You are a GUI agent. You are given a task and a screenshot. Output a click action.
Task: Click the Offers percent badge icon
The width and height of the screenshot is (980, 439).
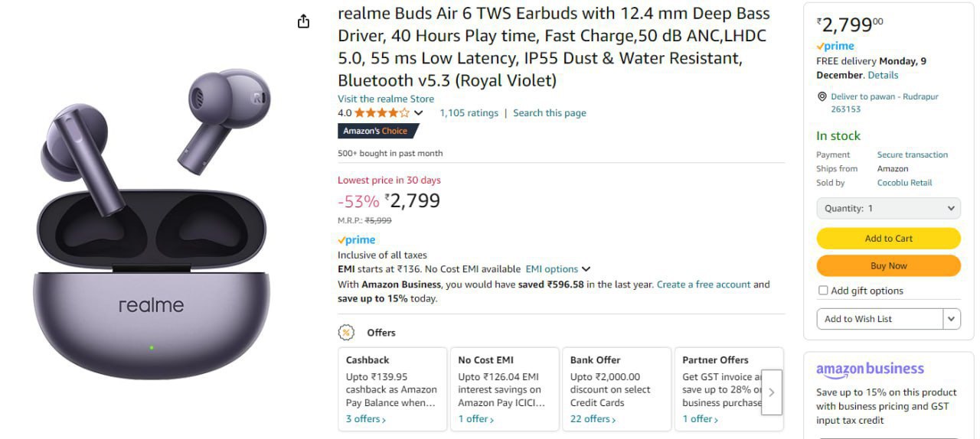click(347, 333)
